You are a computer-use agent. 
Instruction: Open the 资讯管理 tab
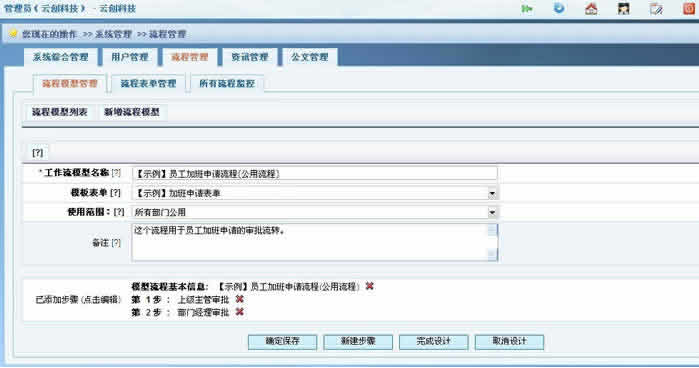[250, 57]
